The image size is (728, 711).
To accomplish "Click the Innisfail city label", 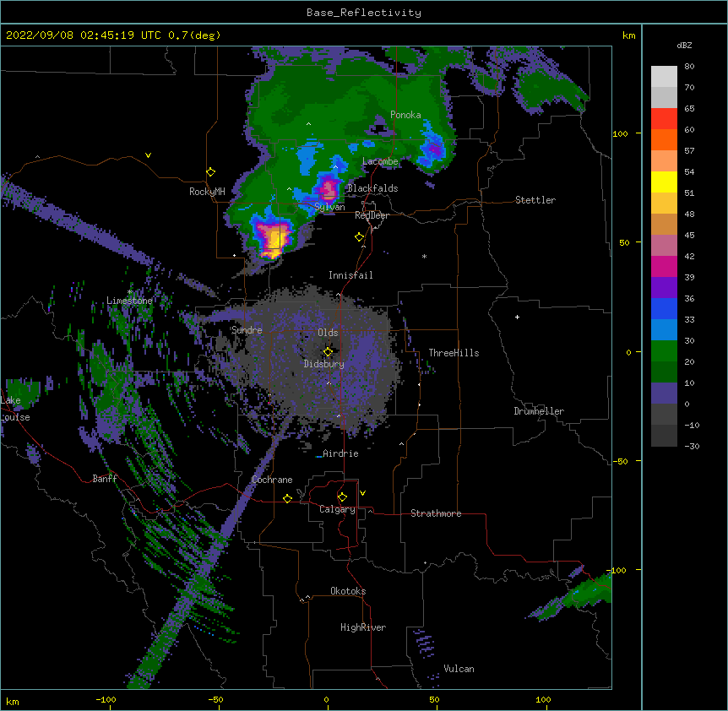I will click(x=350, y=275).
